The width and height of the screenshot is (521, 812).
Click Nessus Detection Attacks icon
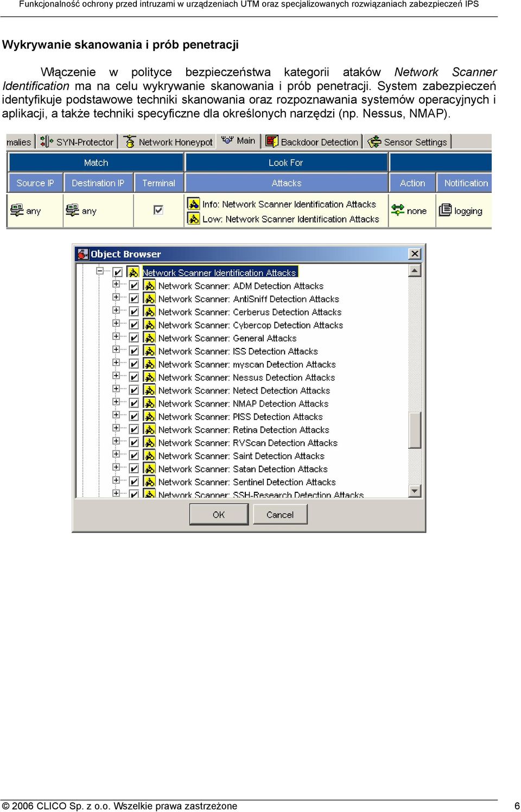[x=150, y=376]
